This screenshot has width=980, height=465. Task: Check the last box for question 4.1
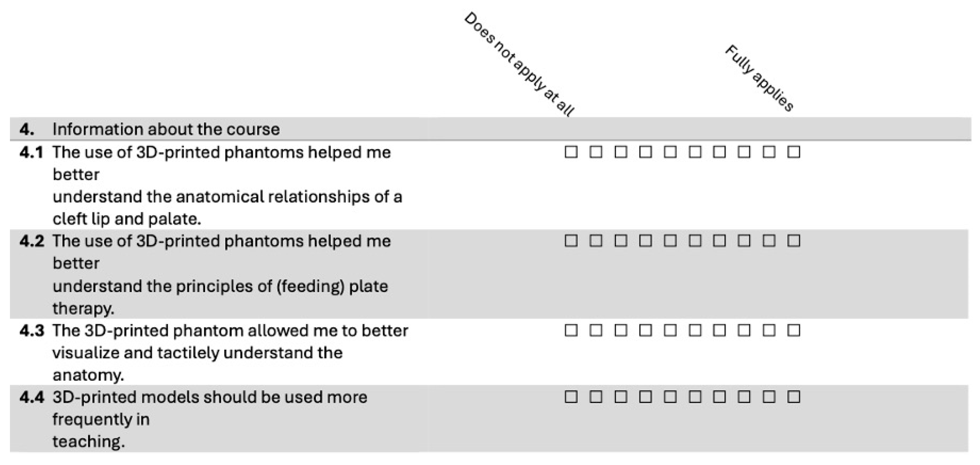pos(794,152)
